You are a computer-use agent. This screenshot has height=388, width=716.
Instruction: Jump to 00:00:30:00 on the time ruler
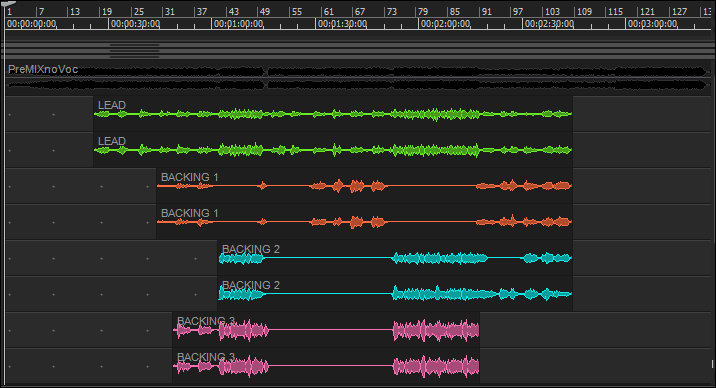135,24
